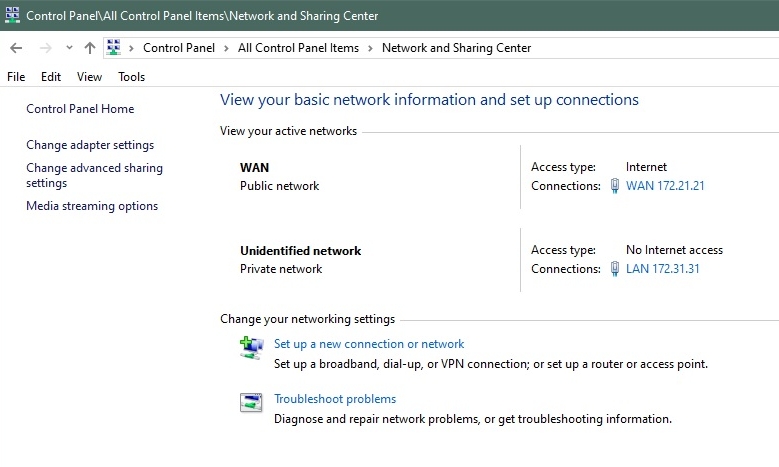Click the network adapter icon beside WAN 172.21.21
Screen dimensions: 779x467
pyautogui.click(x=616, y=186)
